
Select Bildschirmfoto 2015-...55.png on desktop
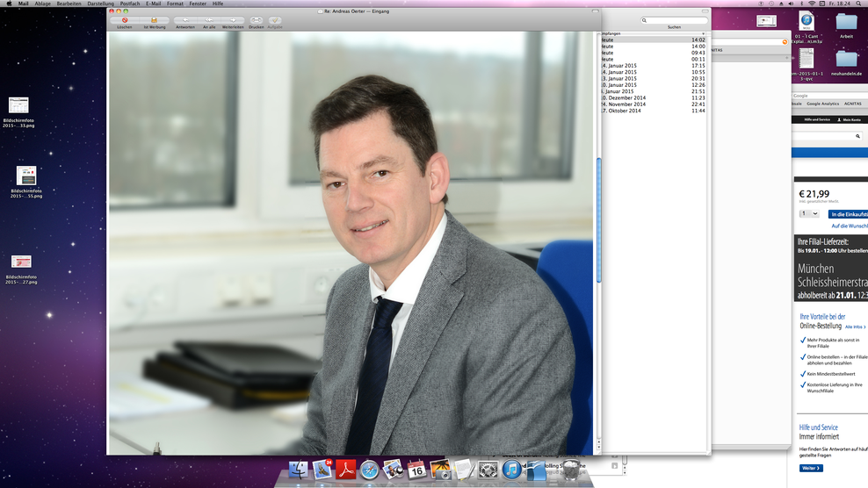(26, 182)
